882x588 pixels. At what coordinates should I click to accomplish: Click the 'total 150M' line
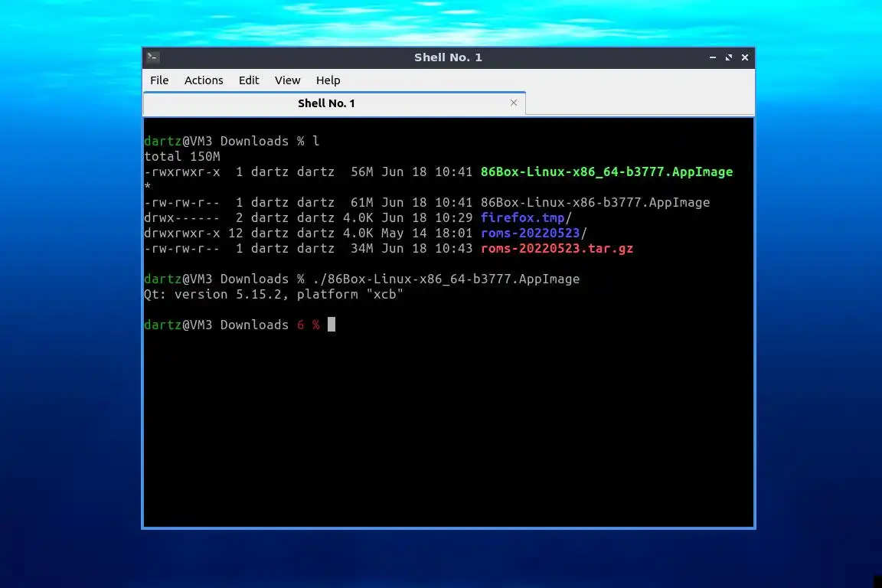coord(182,156)
